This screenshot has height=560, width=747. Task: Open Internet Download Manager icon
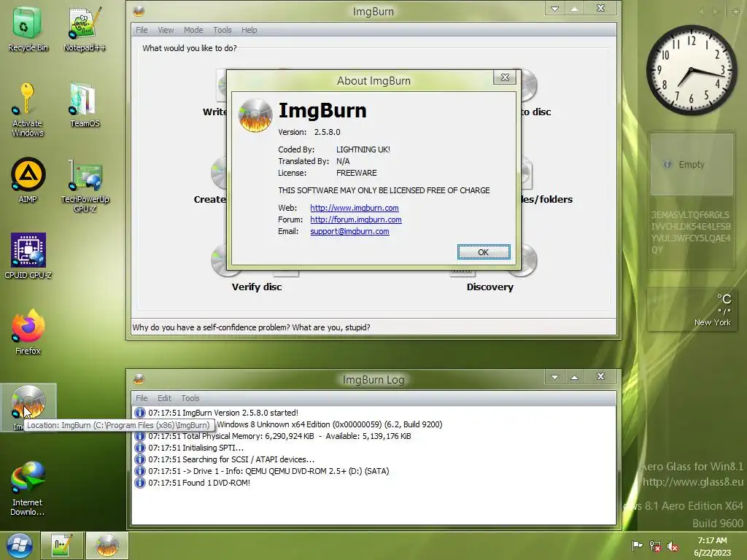click(28, 488)
